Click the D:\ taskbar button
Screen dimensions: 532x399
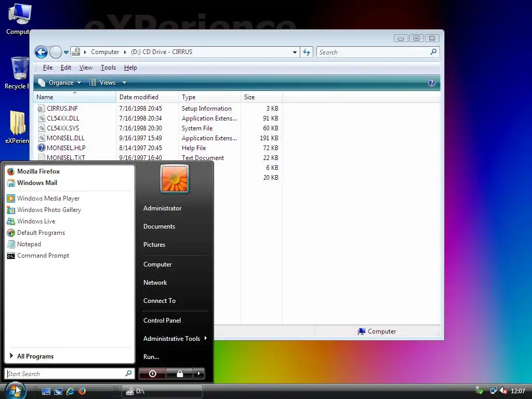(x=162, y=391)
